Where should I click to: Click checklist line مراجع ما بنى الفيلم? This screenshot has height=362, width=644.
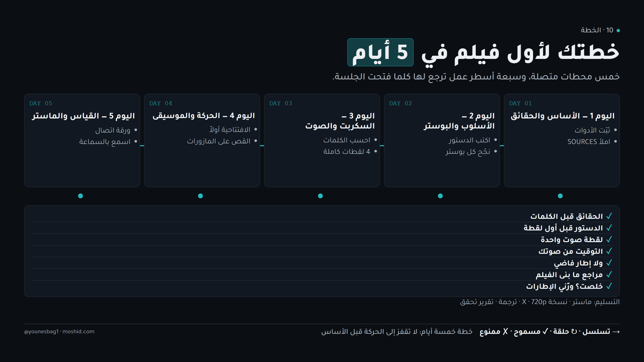569,275
